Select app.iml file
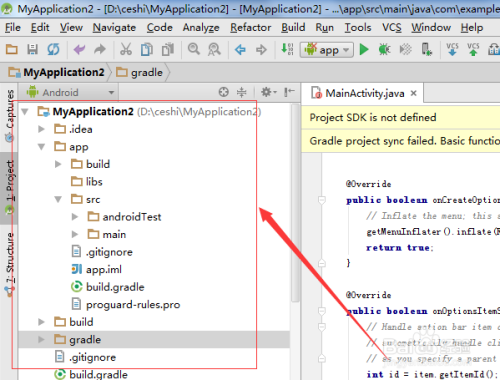This screenshot has height=380, width=500. click(97, 269)
